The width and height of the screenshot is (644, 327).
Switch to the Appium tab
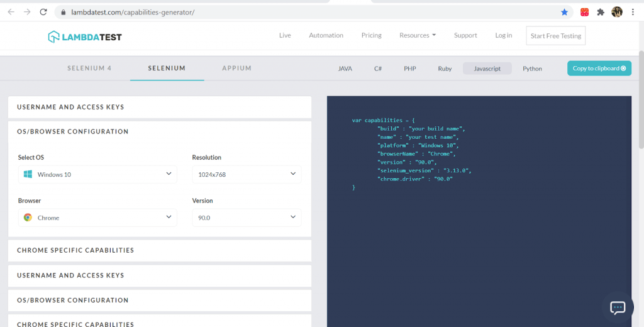(x=236, y=68)
